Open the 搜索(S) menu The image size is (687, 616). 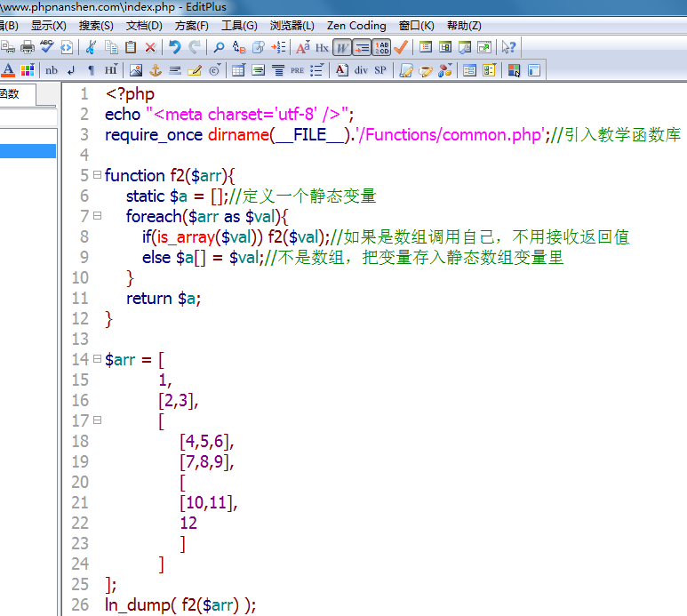(96, 26)
